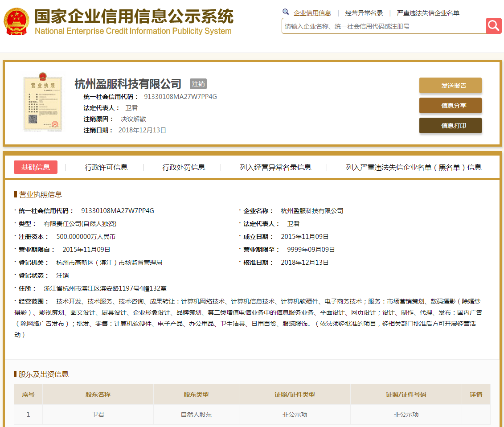Open the 行政处罚信息 tab
The width and height of the screenshot is (504, 427).
[184, 168]
